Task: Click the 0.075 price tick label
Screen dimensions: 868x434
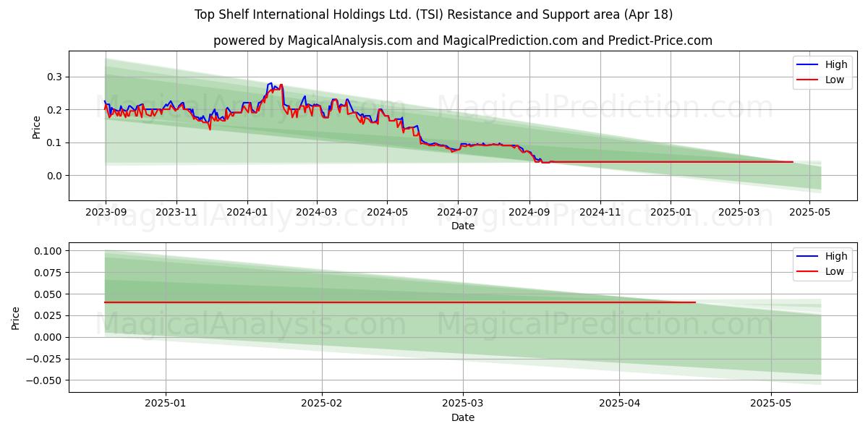Action: (x=50, y=273)
